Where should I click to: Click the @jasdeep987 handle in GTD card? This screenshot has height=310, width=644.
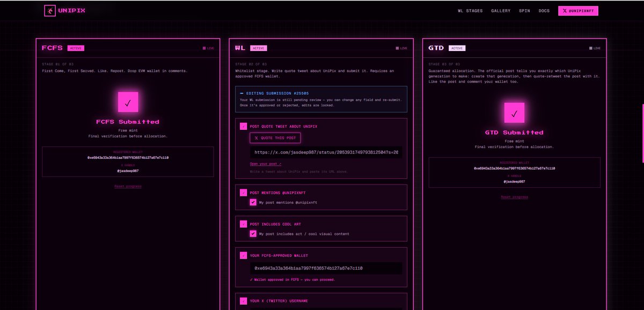[514, 182]
